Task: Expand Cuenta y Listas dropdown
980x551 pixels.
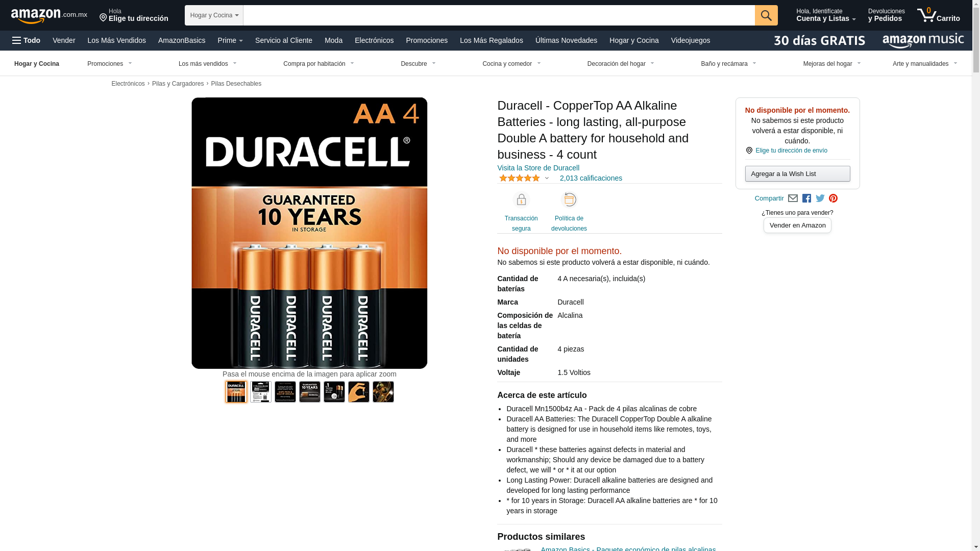Action: pyautogui.click(x=826, y=15)
